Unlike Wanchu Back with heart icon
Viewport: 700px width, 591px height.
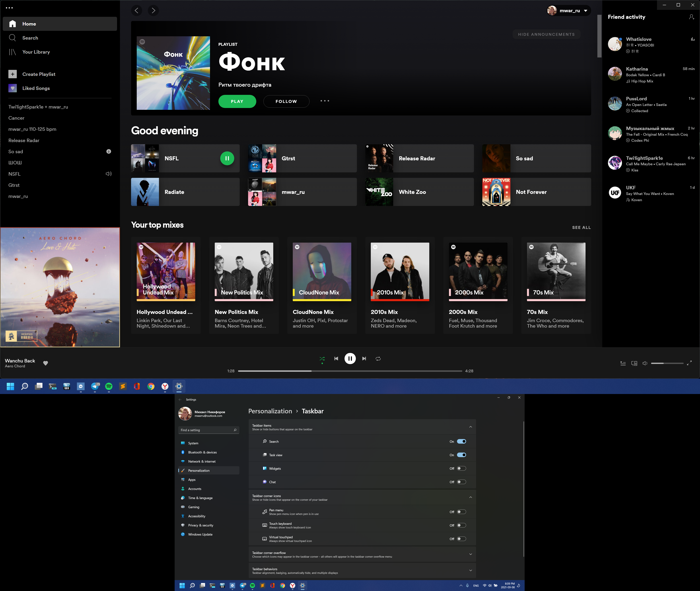click(x=46, y=363)
